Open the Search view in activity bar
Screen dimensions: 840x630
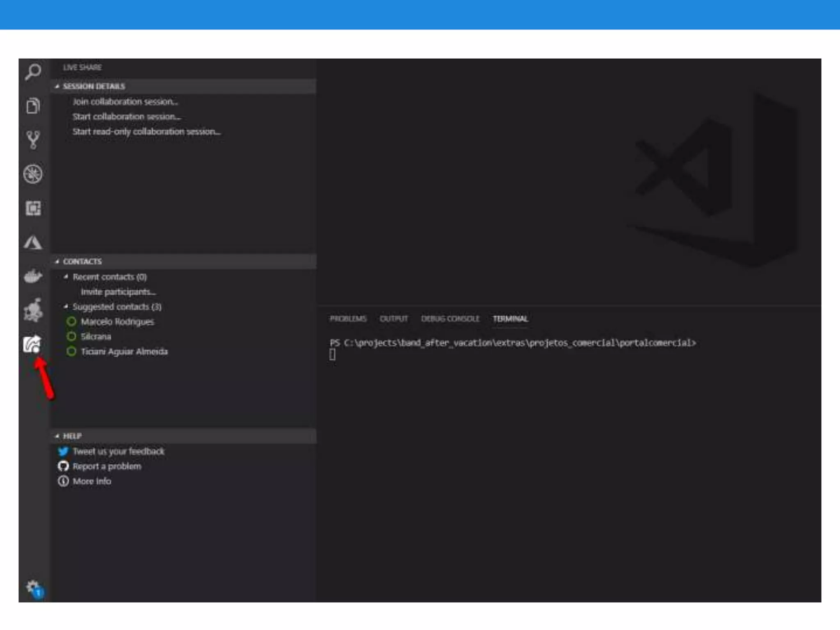(x=33, y=73)
